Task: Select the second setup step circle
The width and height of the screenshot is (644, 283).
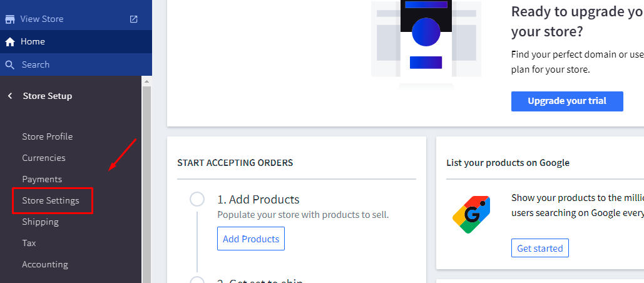Action: [x=197, y=280]
